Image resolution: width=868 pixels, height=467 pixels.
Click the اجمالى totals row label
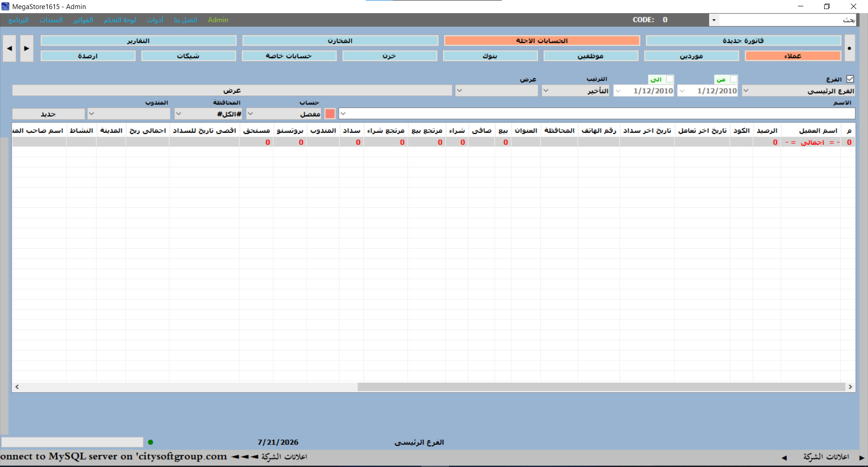click(812, 142)
